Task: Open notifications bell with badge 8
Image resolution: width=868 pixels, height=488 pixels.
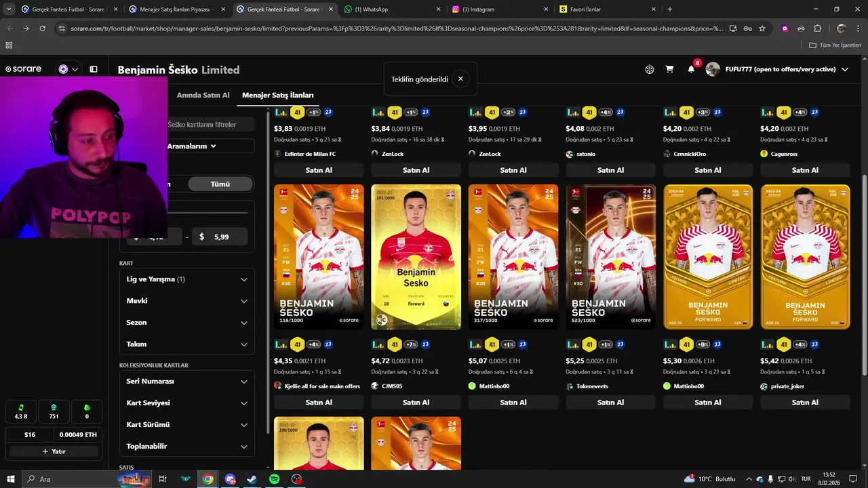Action: [691, 68]
